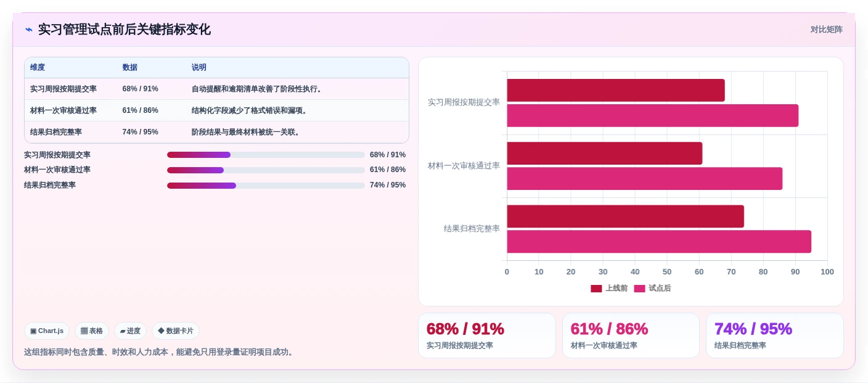Click 试点后 bar for 实习周报按期提交率
This screenshot has height=383, width=868.
pyautogui.click(x=653, y=115)
